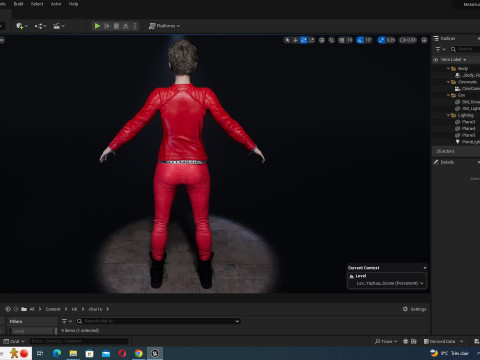Toggle world/local coordinate space globe icon
Image resolution: width=480 pixels, height=360 pixels.
point(322,40)
